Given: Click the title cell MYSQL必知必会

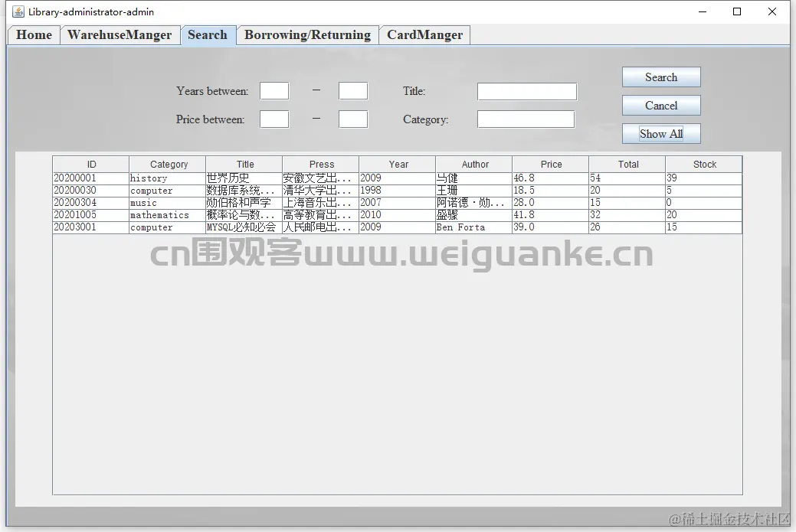Looking at the screenshot, I should [244, 227].
